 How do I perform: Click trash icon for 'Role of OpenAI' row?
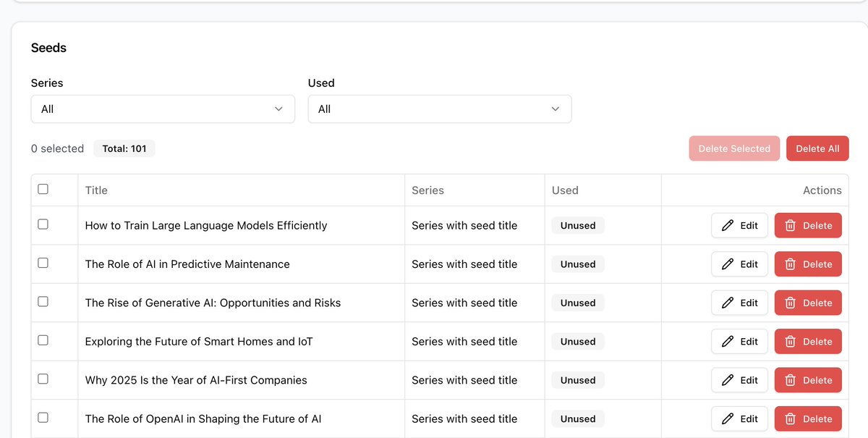pyautogui.click(x=790, y=418)
